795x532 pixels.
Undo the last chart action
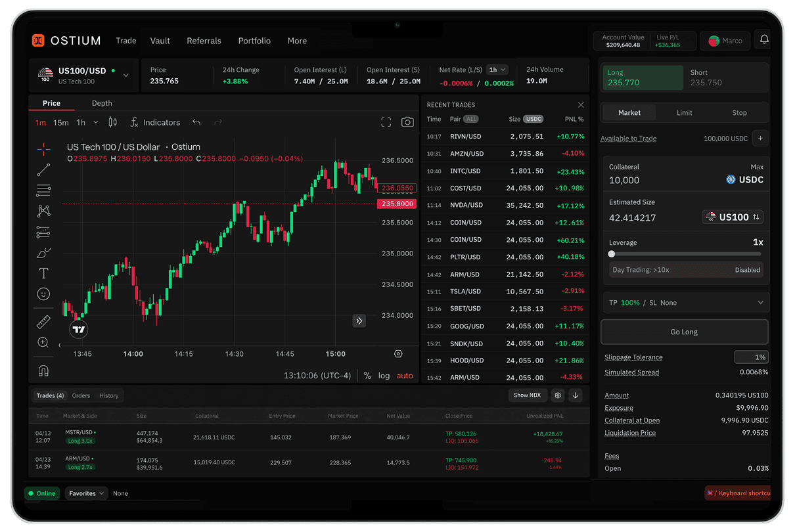point(196,122)
